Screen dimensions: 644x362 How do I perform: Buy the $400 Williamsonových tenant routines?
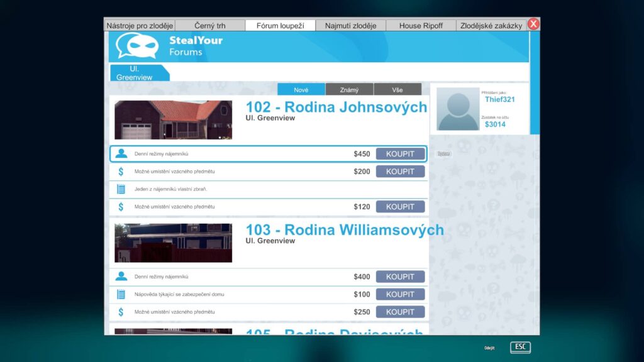400,277
